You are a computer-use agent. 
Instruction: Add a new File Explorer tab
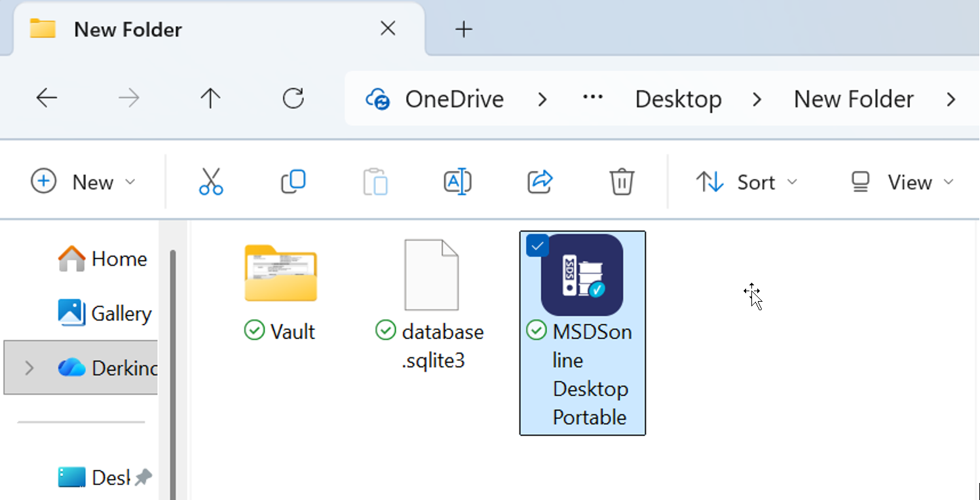tap(464, 29)
